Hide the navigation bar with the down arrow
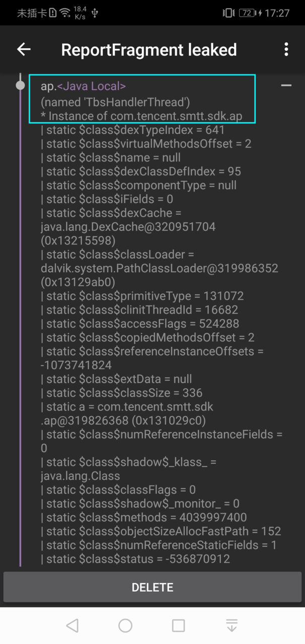The width and height of the screenshot is (305, 644). coord(231,625)
